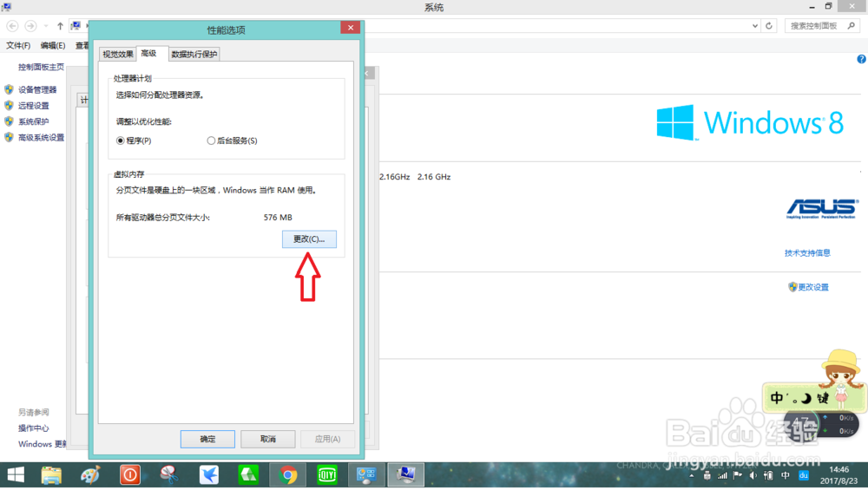Open the 编辑(E) menu
The height and width of the screenshot is (490, 868).
click(x=53, y=45)
